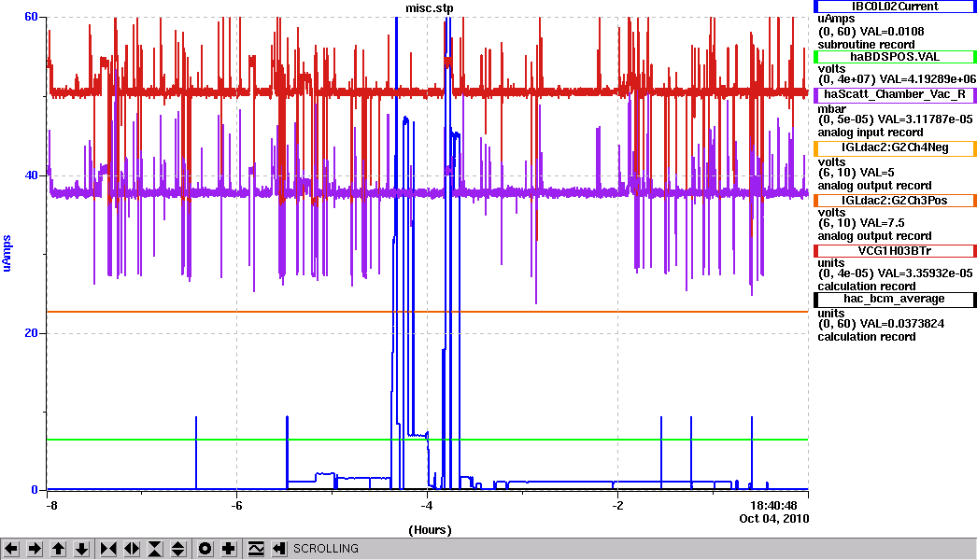Compress time axis with inward triangles icon
Viewport: 977px width, 560px height.
(x=108, y=549)
